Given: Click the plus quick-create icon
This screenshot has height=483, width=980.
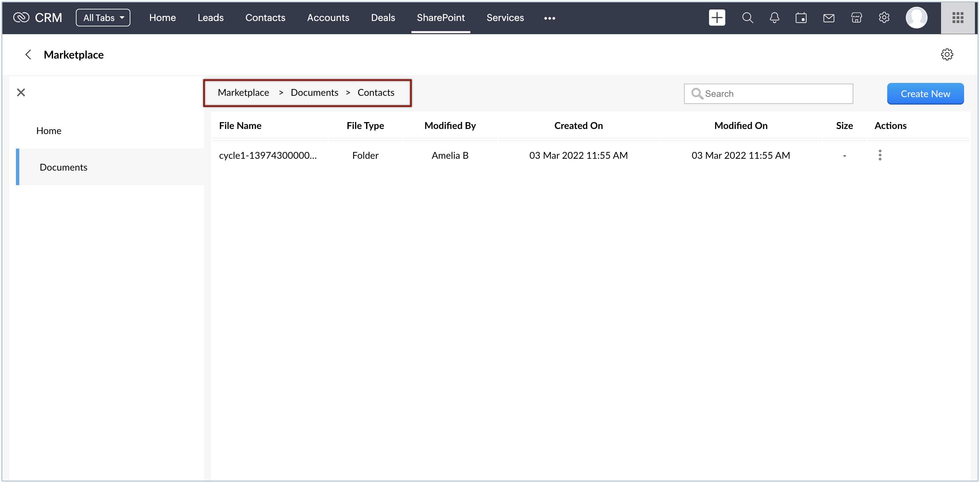Looking at the screenshot, I should [717, 18].
